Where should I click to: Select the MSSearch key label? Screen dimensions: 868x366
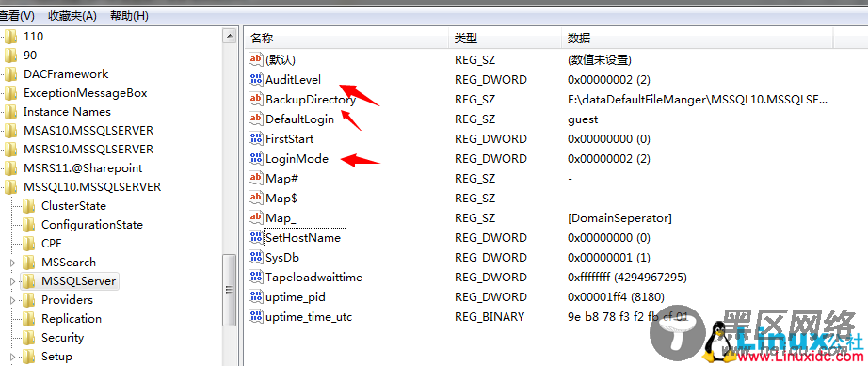(x=69, y=263)
